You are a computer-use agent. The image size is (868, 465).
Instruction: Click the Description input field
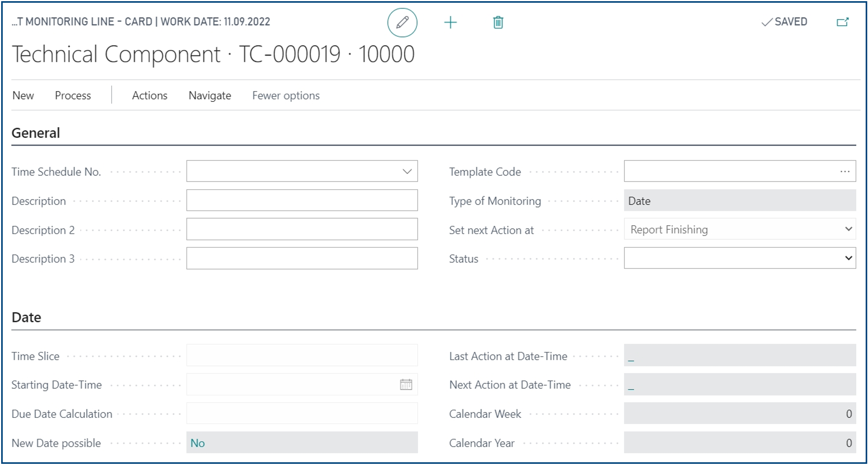tap(302, 200)
